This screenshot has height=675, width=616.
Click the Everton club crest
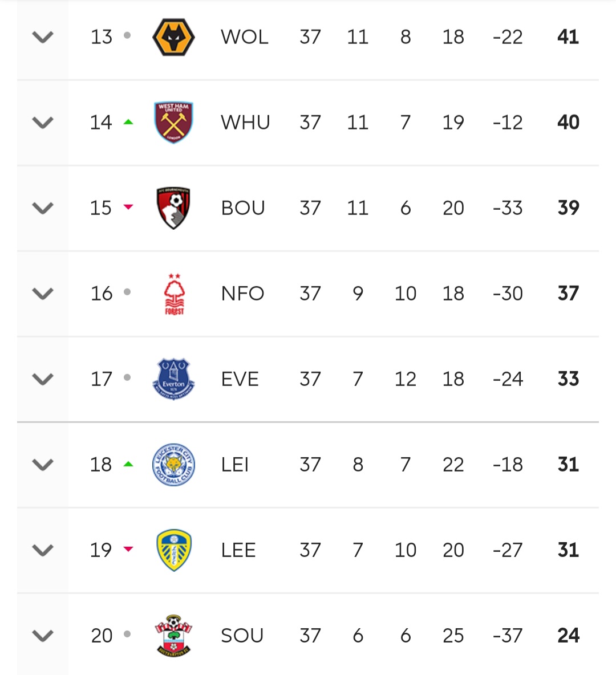point(173,379)
